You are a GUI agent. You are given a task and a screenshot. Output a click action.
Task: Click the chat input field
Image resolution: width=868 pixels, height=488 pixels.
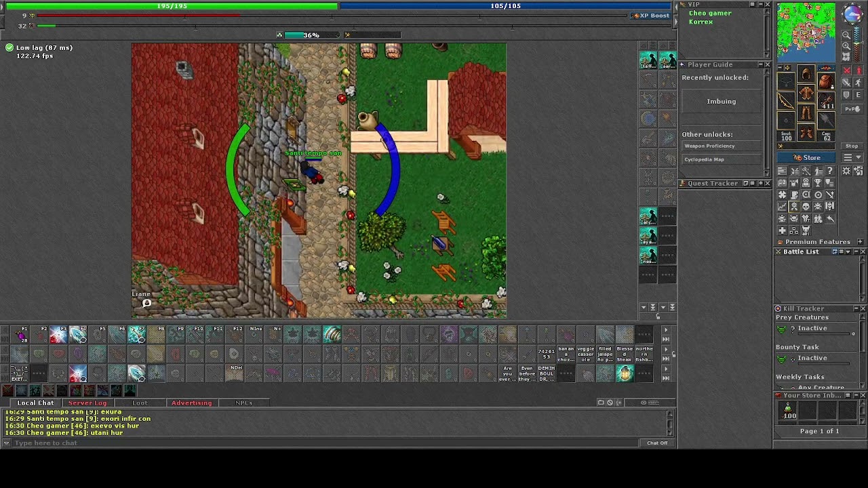click(x=325, y=443)
